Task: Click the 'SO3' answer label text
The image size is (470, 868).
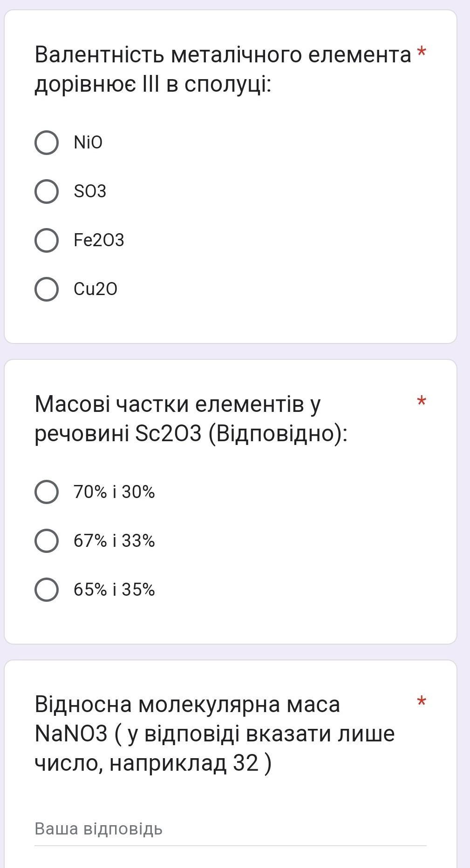Action: pos(90,191)
